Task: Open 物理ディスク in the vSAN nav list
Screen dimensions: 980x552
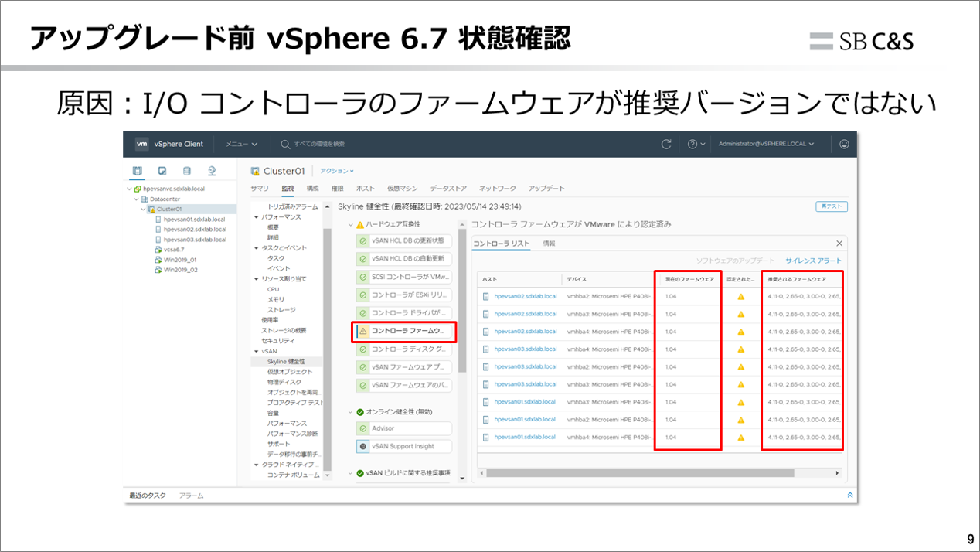Action: 284,382
